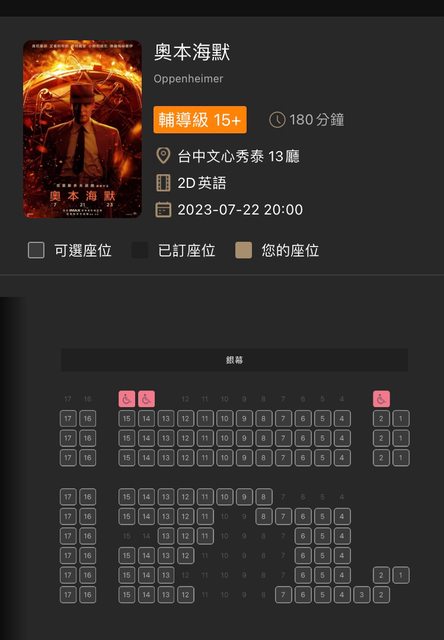This screenshot has width=444, height=640.
Task: Click the film strip icon beside 2D 英語
Action: click(x=163, y=183)
